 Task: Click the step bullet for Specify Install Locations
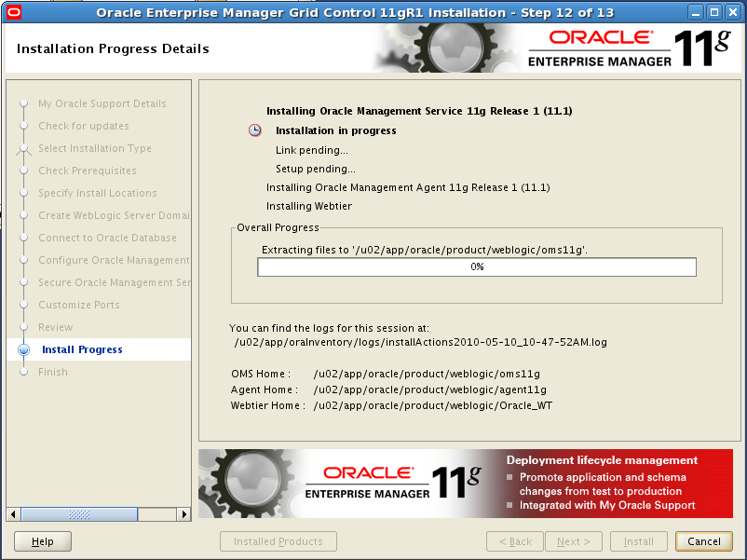click(24, 193)
